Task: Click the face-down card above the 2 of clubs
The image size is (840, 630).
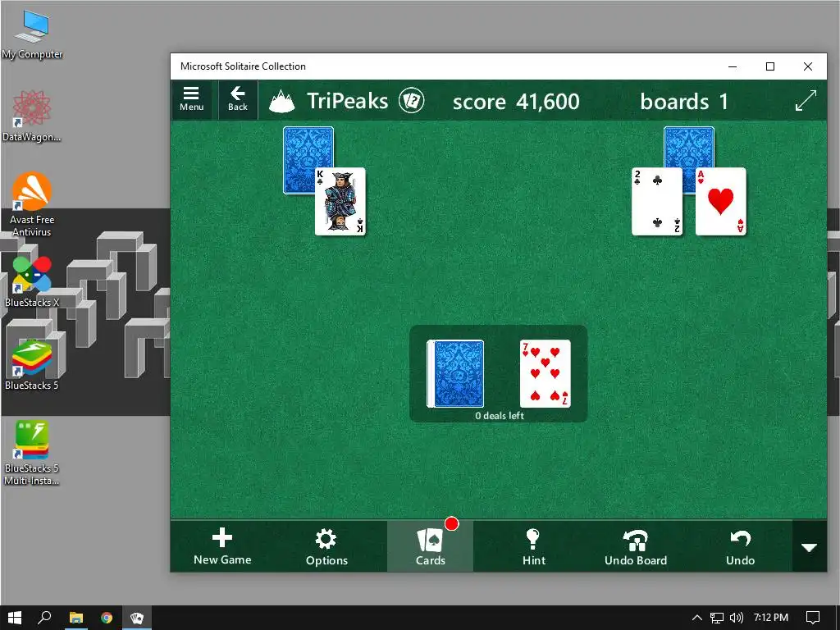Action: point(689,146)
